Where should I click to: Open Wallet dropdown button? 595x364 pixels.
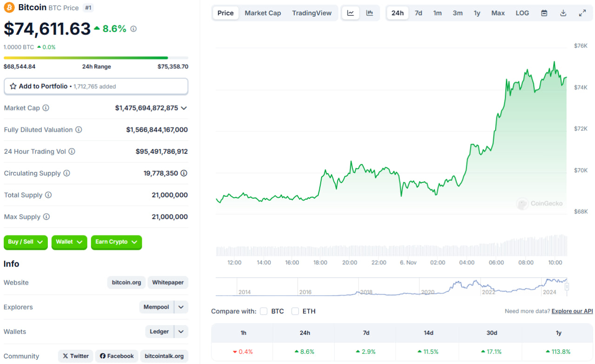pos(69,242)
